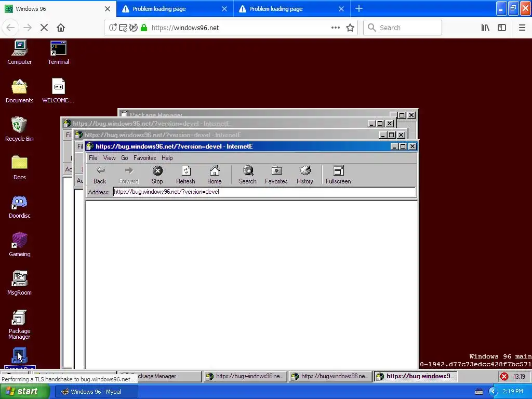Click the Back button in InternetE
532x399 pixels.
[x=100, y=175]
